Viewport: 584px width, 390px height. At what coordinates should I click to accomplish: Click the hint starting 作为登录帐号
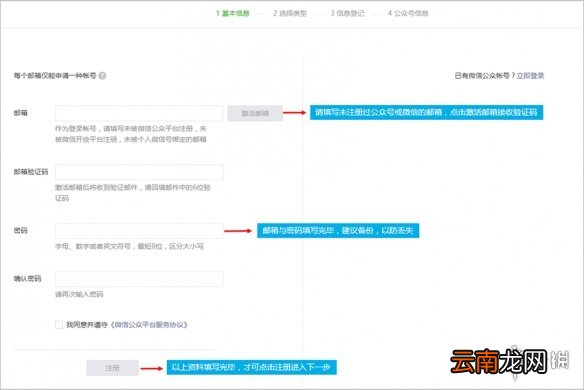131,134
